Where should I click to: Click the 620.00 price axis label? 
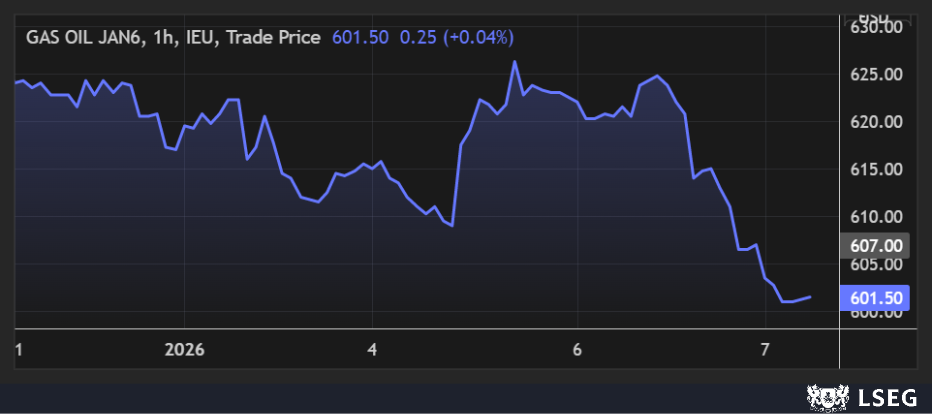(877, 122)
